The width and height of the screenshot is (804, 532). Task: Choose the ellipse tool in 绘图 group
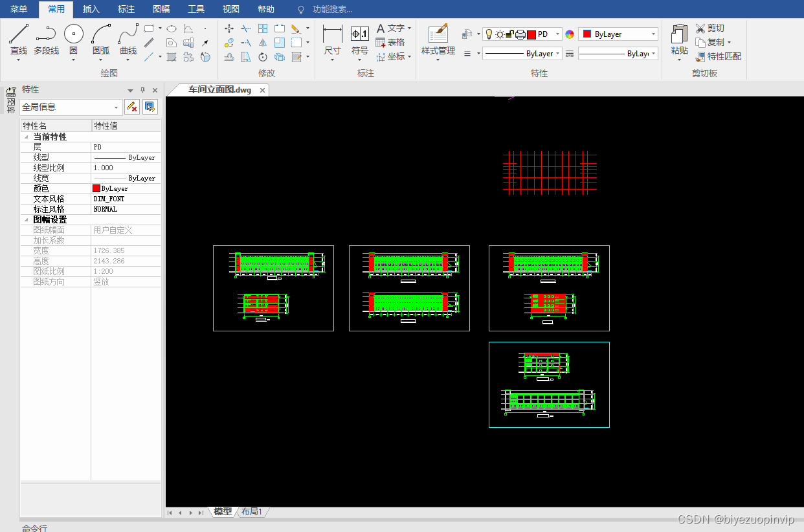click(172, 28)
